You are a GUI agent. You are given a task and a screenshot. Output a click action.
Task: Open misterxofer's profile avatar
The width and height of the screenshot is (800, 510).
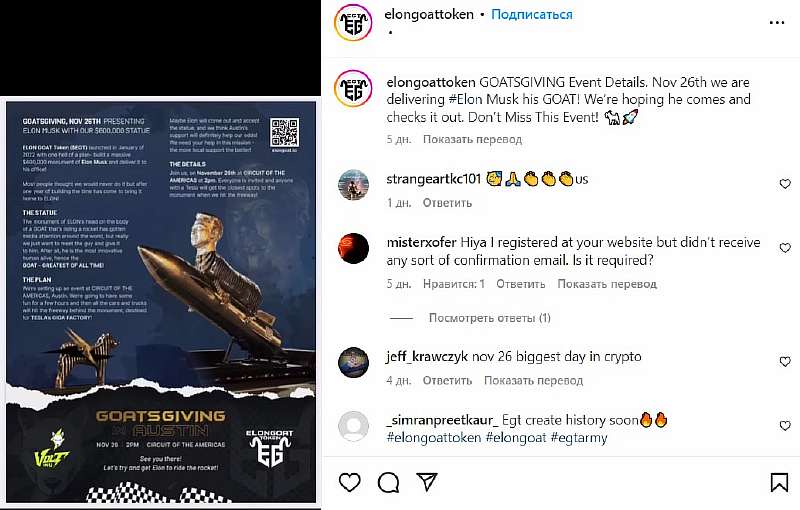pos(354,248)
